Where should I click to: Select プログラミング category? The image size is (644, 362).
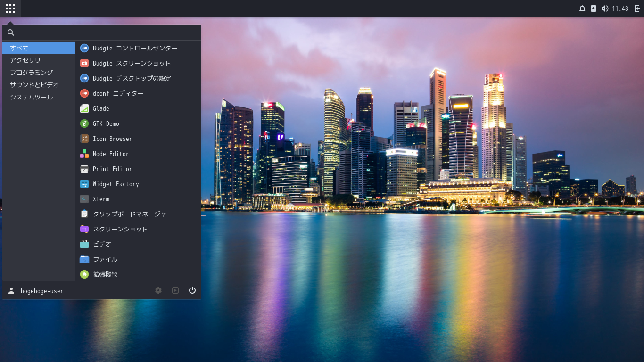pyautogui.click(x=39, y=73)
